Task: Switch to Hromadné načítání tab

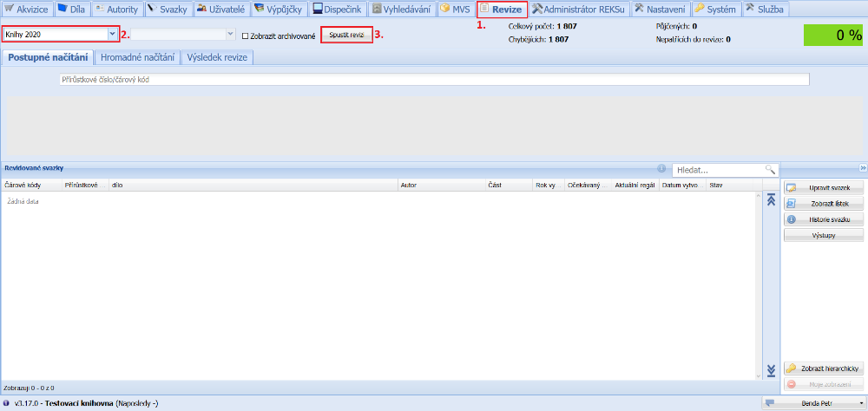Action: (x=137, y=57)
